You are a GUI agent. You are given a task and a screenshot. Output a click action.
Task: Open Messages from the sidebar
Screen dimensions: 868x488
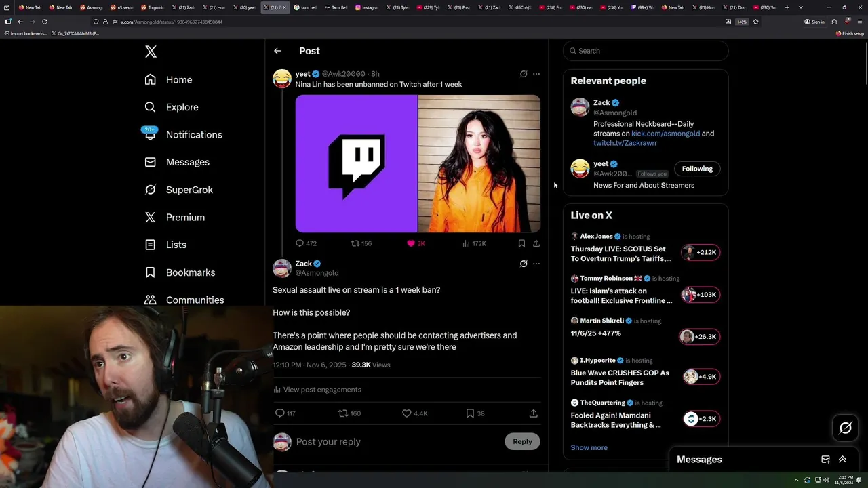177,162
